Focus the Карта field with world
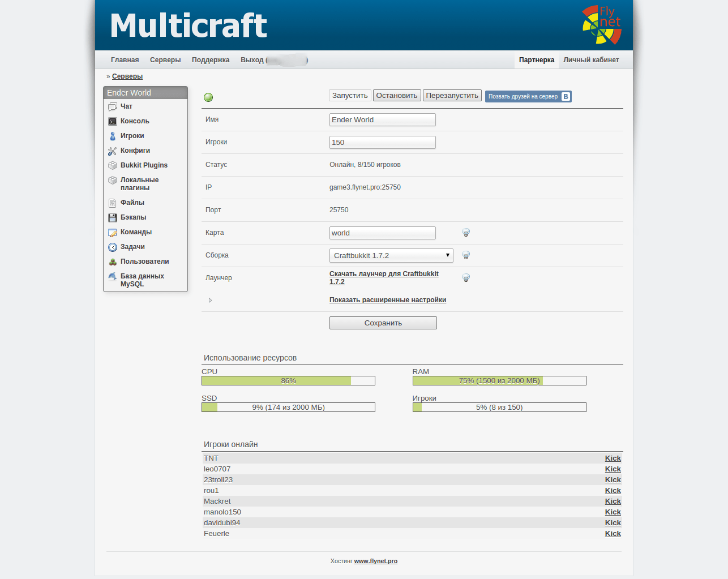This screenshot has height=579, width=728. point(383,233)
